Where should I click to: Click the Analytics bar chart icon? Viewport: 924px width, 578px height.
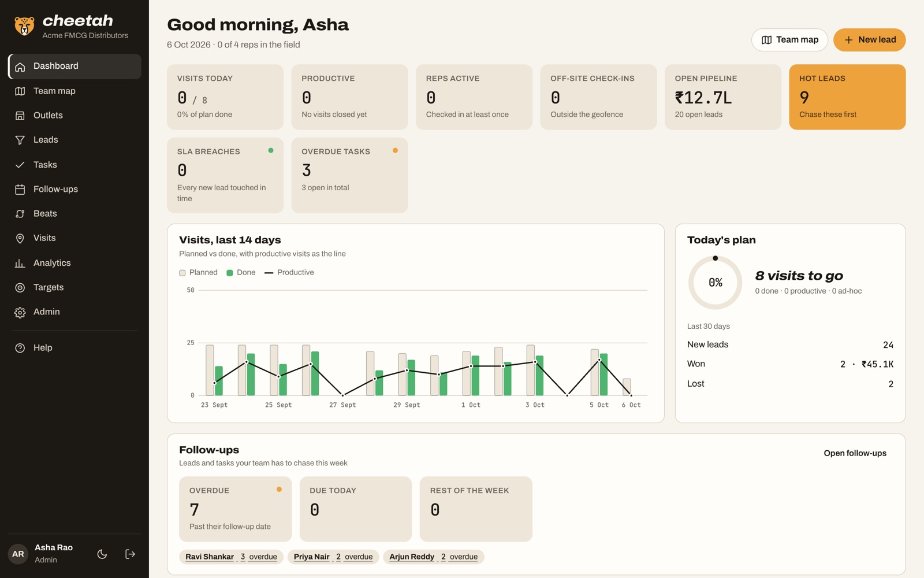(x=20, y=263)
